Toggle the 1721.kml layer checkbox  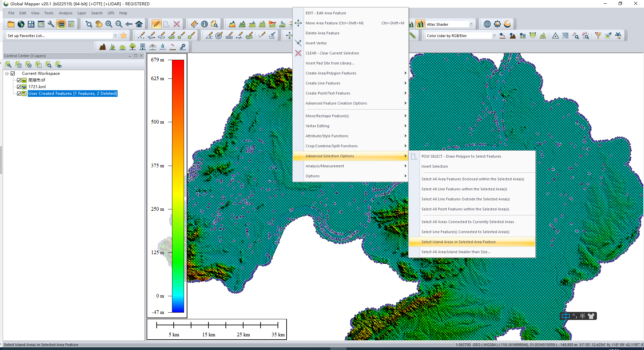point(19,87)
